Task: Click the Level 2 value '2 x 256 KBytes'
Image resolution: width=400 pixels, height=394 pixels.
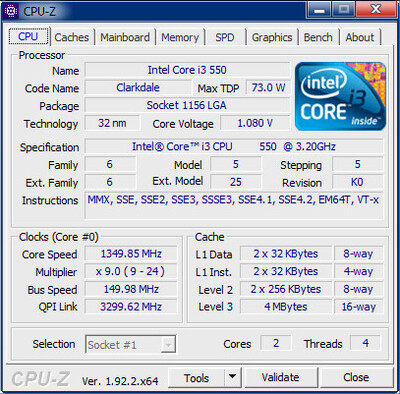Action: (x=286, y=289)
